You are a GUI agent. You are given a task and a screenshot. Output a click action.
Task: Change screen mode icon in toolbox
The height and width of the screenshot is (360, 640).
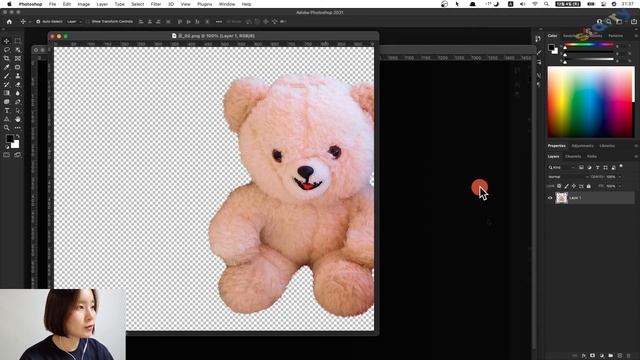18,155
